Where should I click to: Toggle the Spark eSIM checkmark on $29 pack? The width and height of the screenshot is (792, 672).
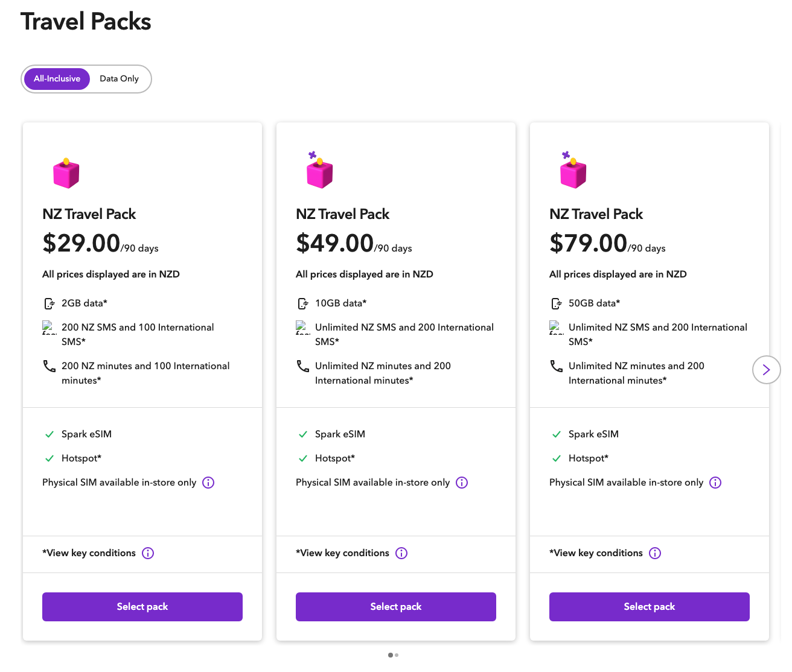49,434
